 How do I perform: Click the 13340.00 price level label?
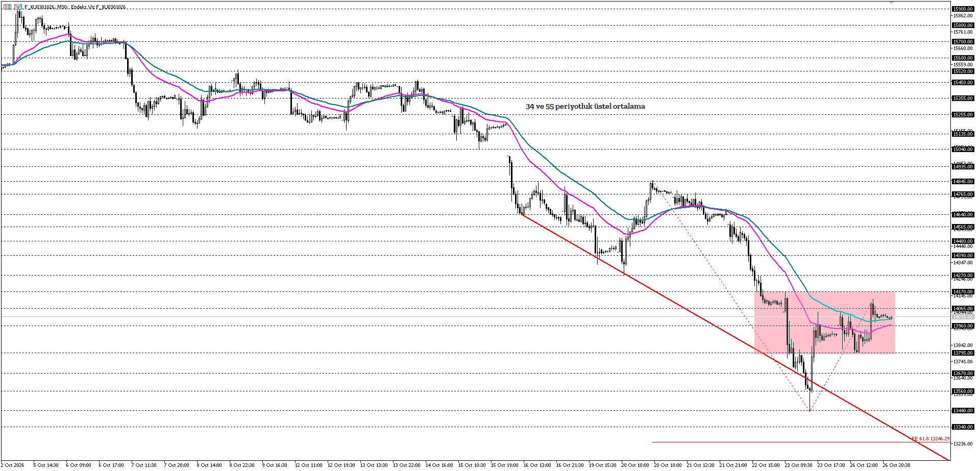963,427
